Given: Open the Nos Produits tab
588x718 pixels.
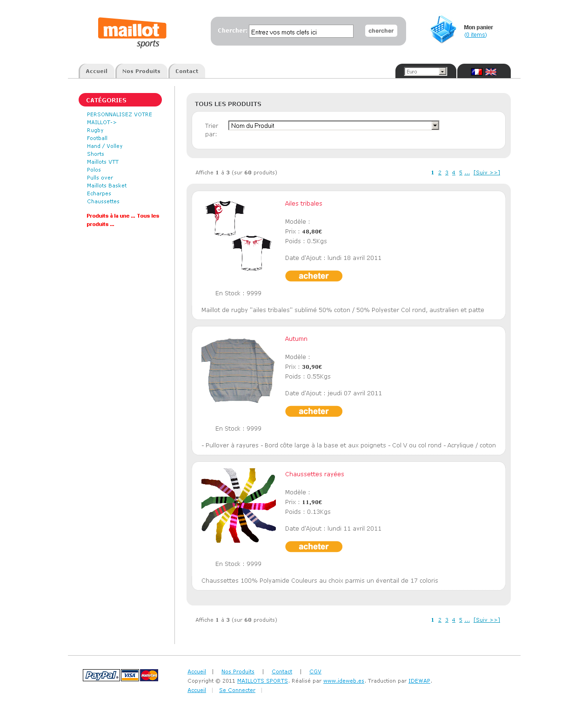Looking at the screenshot, I should click(141, 71).
